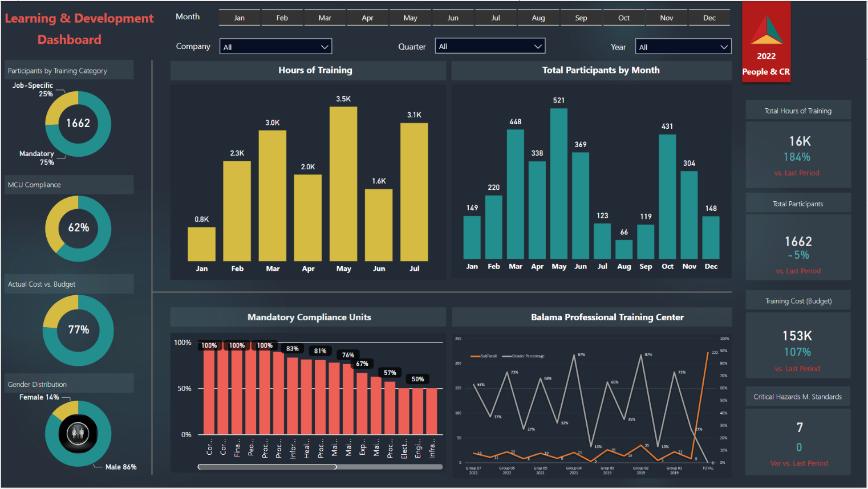Switch to the Sep month tab
The height and width of the screenshot is (489, 868).
(581, 18)
